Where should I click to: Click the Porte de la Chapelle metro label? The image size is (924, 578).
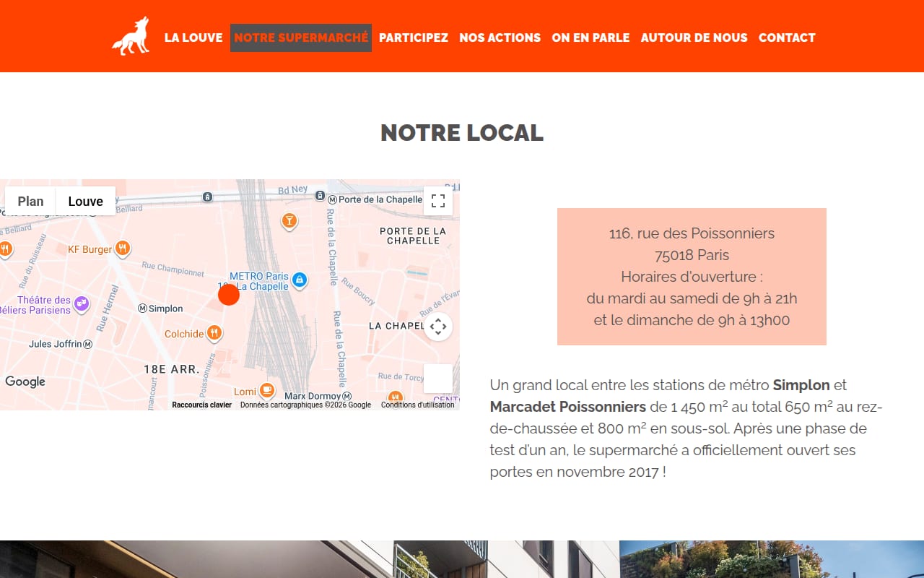[375, 199]
